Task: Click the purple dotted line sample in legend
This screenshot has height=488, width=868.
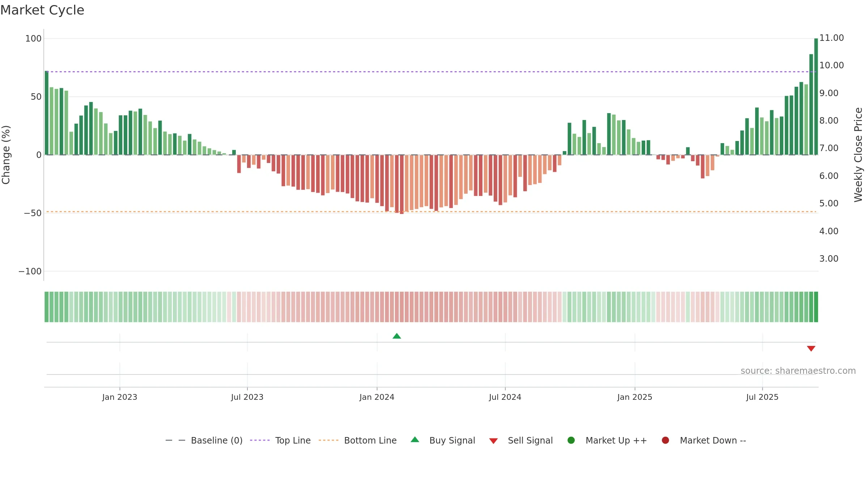Action: pyautogui.click(x=260, y=440)
